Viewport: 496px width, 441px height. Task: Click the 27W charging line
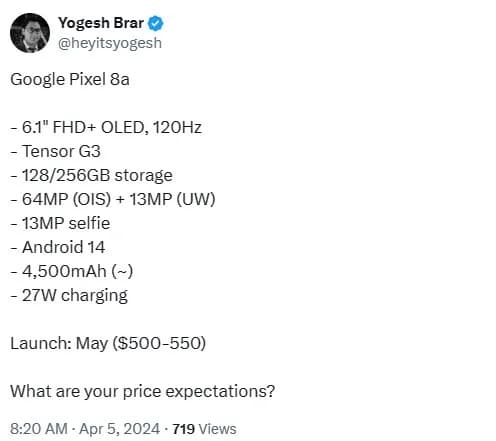[x=69, y=296]
